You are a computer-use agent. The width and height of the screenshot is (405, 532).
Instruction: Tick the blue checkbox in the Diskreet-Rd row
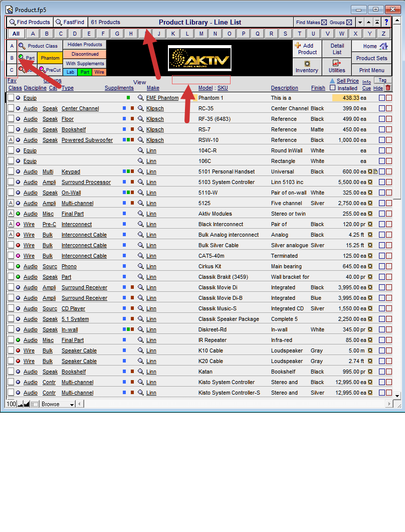(x=382, y=329)
